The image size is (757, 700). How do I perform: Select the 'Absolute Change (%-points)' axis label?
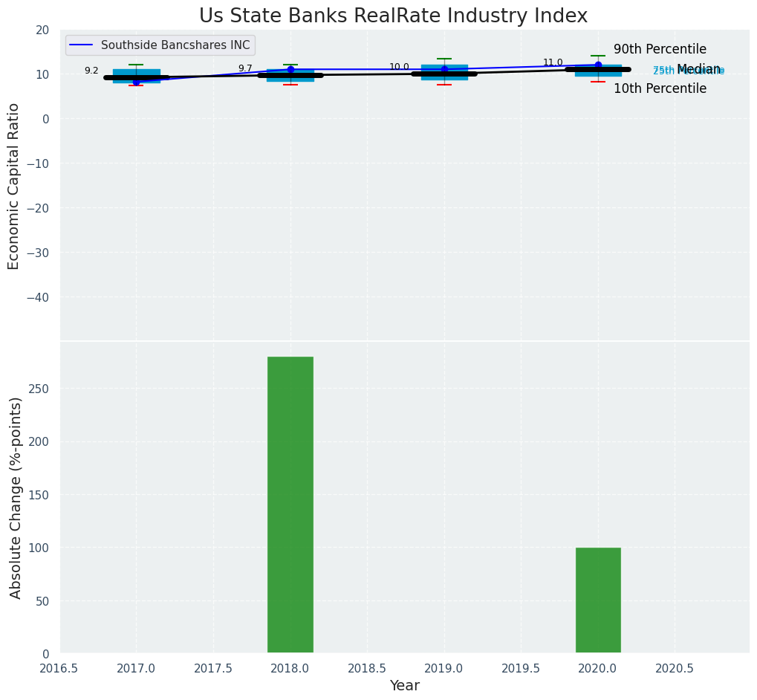click(x=16, y=497)
